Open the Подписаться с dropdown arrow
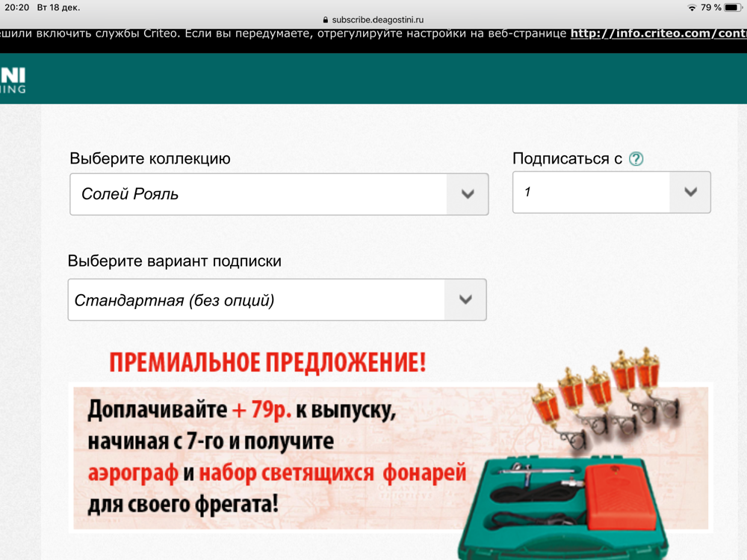The width and height of the screenshot is (747, 560). point(690,192)
